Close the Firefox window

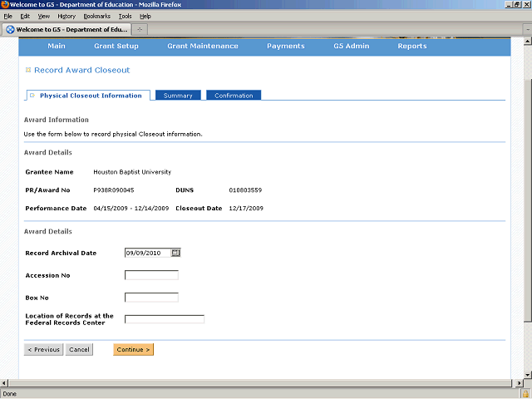coord(526,4)
